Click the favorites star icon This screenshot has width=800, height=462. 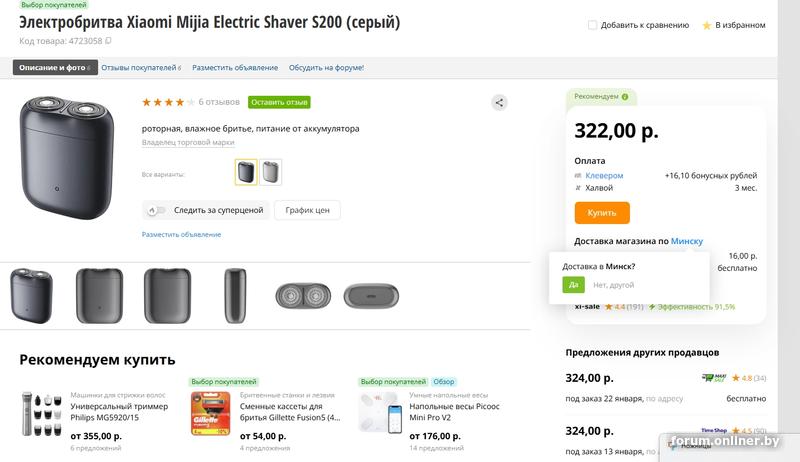point(706,25)
